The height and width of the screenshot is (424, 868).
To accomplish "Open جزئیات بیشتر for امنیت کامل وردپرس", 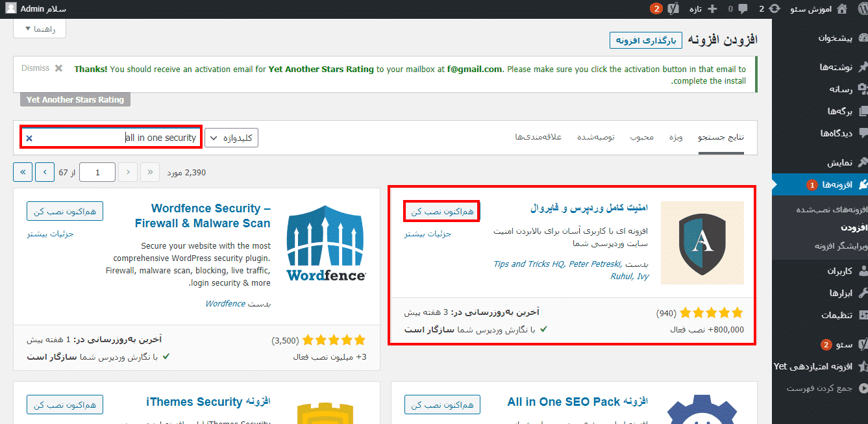I will tap(428, 234).
